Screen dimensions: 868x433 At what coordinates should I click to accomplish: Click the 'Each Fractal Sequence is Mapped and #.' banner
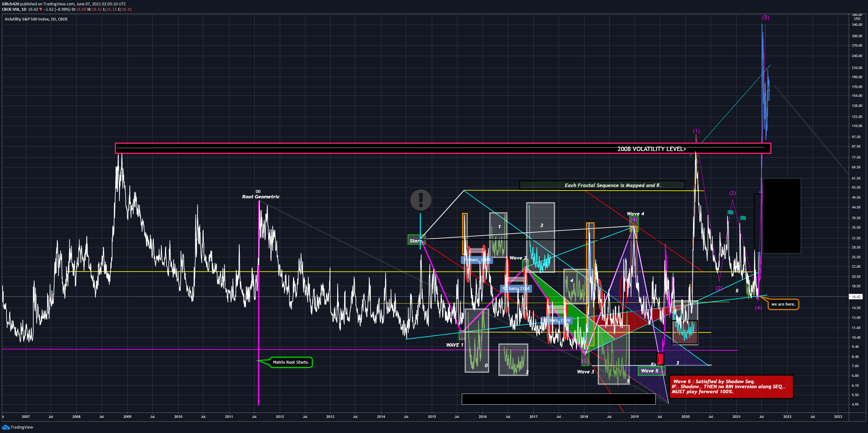click(x=602, y=185)
